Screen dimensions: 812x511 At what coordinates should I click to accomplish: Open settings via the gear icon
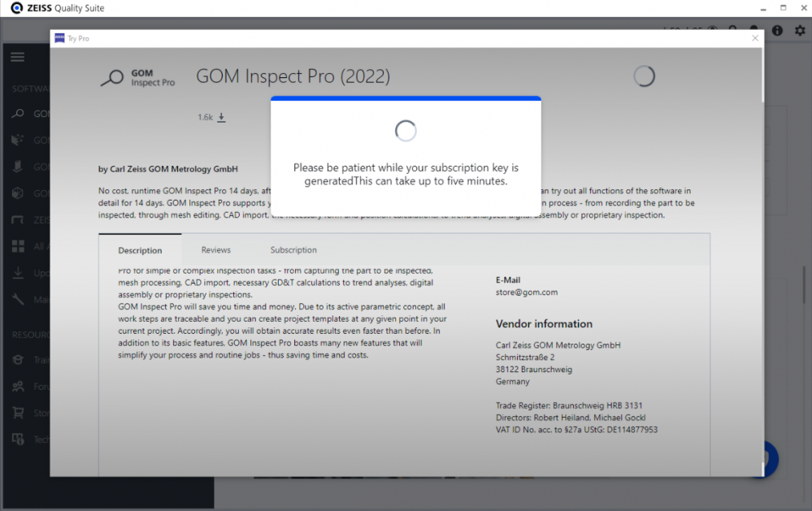(x=799, y=30)
